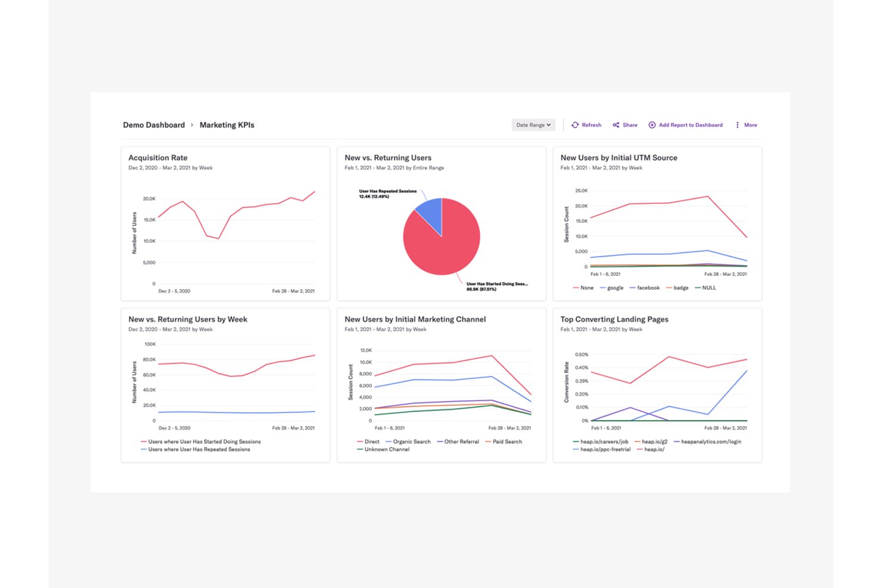Open New Users by Initial UTM Source

[x=619, y=158]
